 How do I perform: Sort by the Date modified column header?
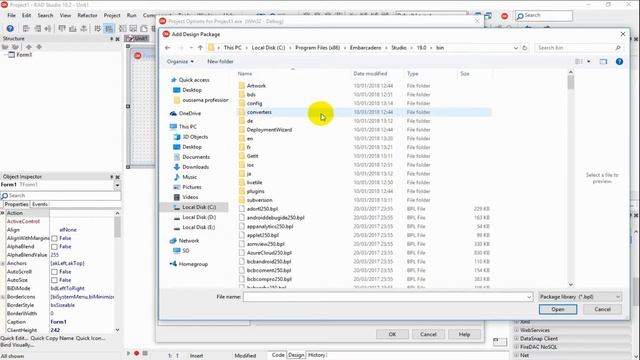pyautogui.click(x=370, y=74)
